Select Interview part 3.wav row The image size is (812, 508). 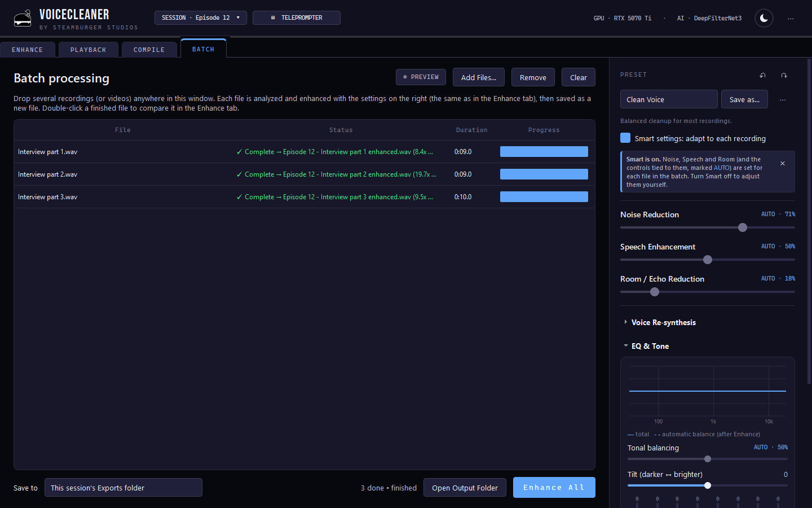coord(304,197)
